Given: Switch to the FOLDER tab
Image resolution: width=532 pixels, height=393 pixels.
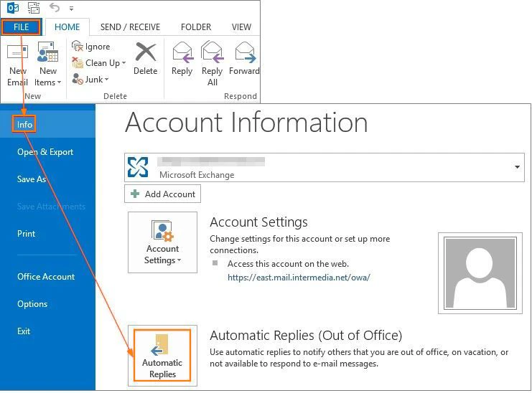Looking at the screenshot, I should [196, 27].
